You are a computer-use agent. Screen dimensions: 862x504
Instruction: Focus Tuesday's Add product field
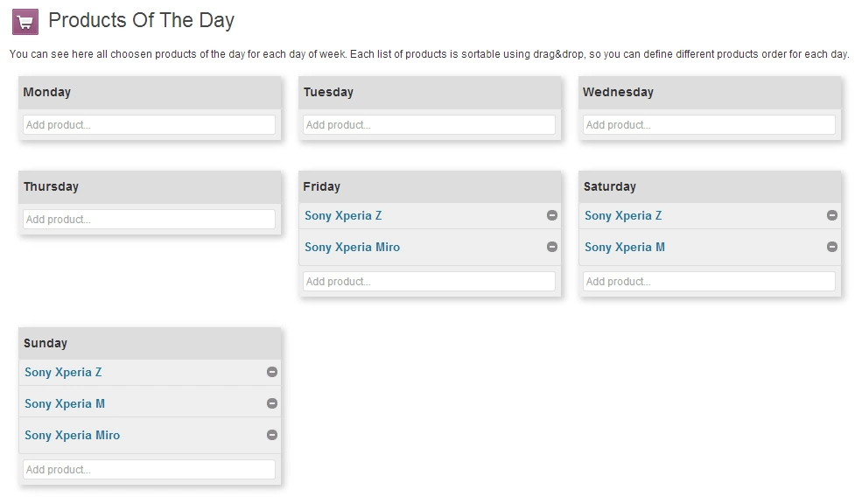point(429,125)
